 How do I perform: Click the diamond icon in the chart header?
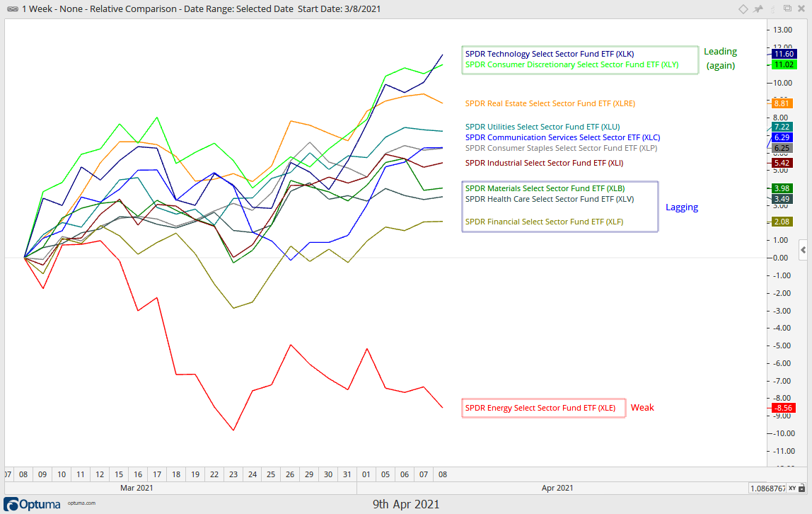pyautogui.click(x=743, y=8)
